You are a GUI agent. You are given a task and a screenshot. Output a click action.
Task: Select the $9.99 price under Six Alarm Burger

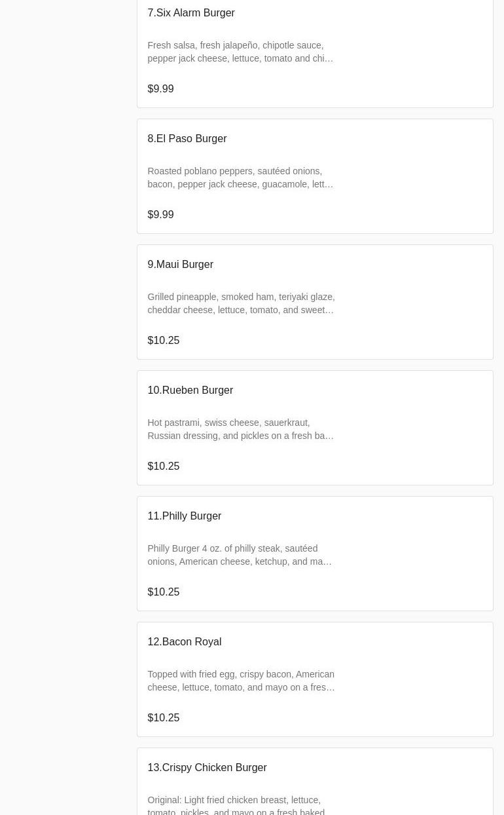[160, 89]
